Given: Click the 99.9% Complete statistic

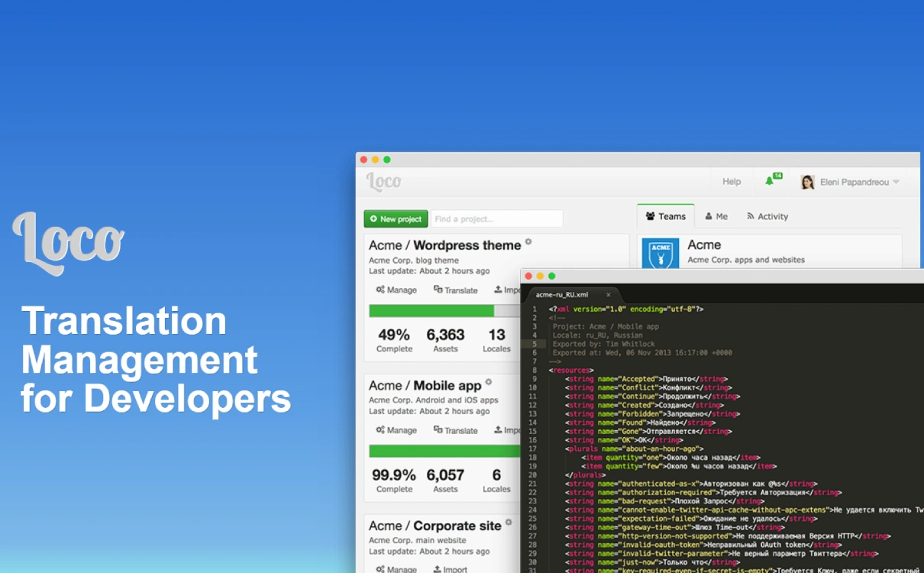Looking at the screenshot, I should (x=394, y=481).
